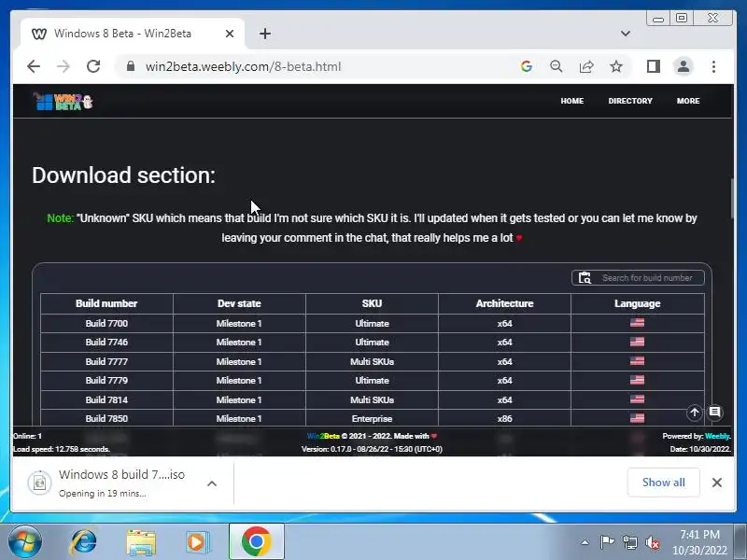Click the US flag in Build 7779 row
Image resolution: width=747 pixels, height=560 pixels.
637,380
